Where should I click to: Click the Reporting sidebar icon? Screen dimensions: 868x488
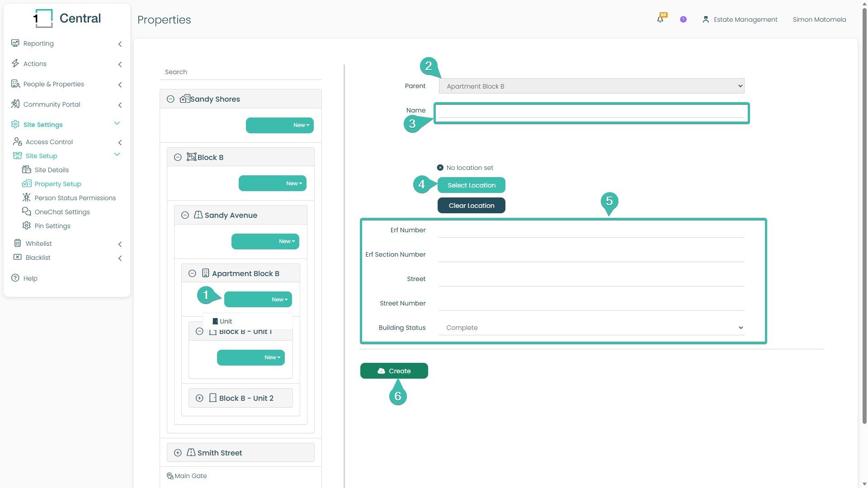pos(15,43)
